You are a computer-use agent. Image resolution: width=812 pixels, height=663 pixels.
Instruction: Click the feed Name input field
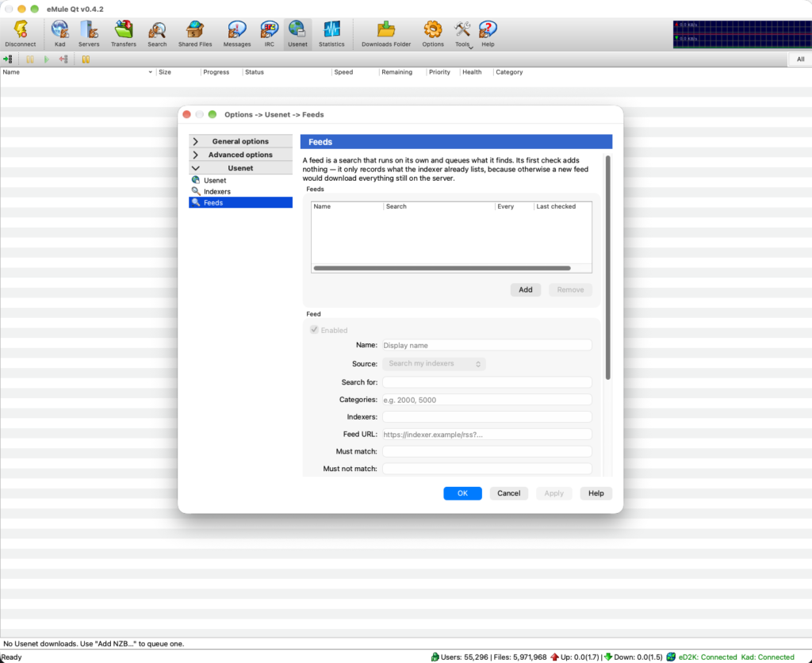tap(487, 345)
